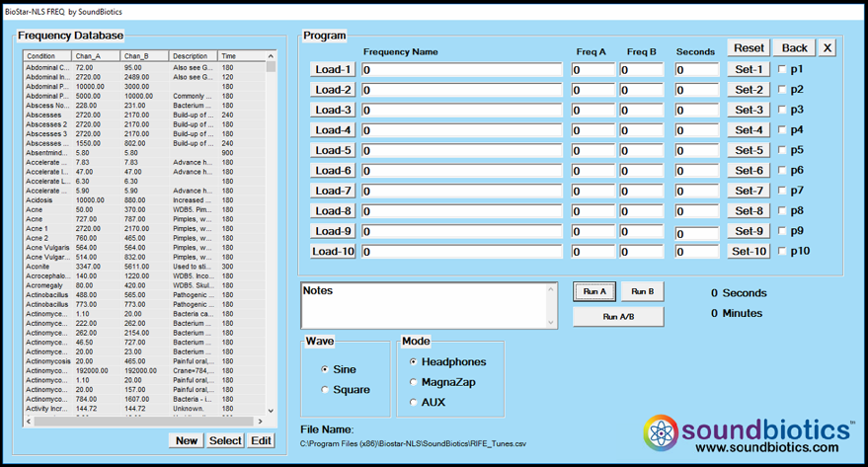Choose MagnaZap mode

pyautogui.click(x=414, y=382)
